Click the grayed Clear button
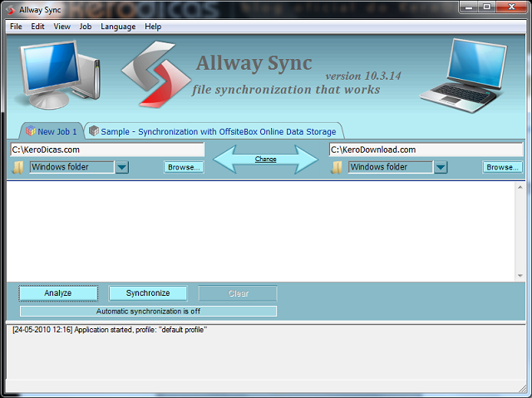 coord(238,293)
